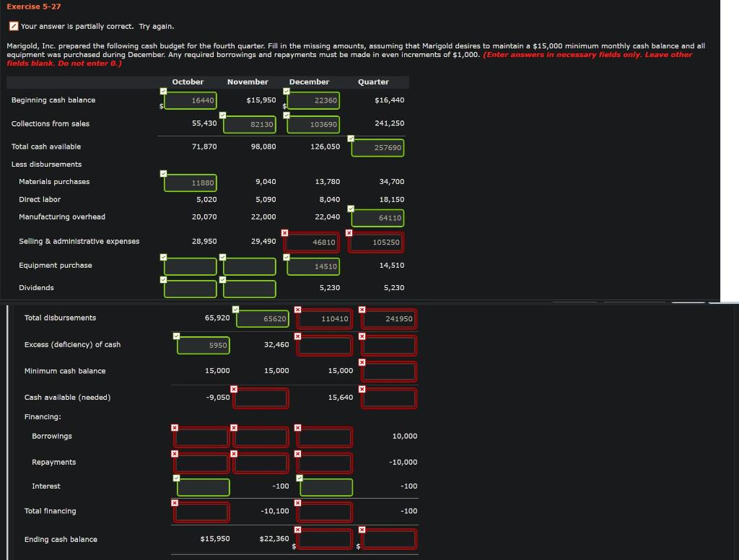
Task: Click the November equipment purchase field
Action: pyautogui.click(x=250, y=266)
